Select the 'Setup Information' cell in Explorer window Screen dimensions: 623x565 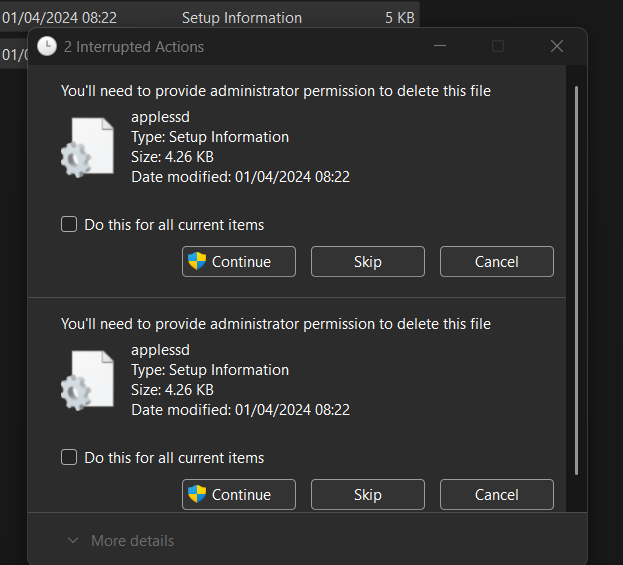242,18
